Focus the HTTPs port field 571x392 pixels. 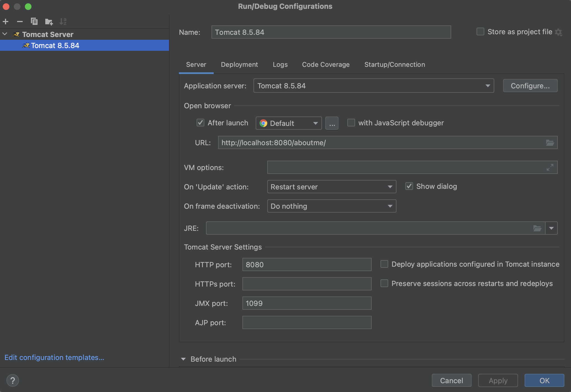307,284
